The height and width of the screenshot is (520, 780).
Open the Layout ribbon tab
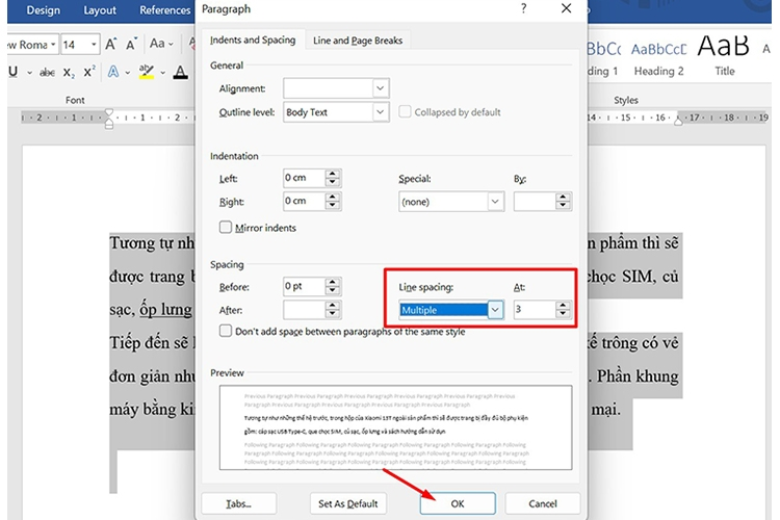99,10
